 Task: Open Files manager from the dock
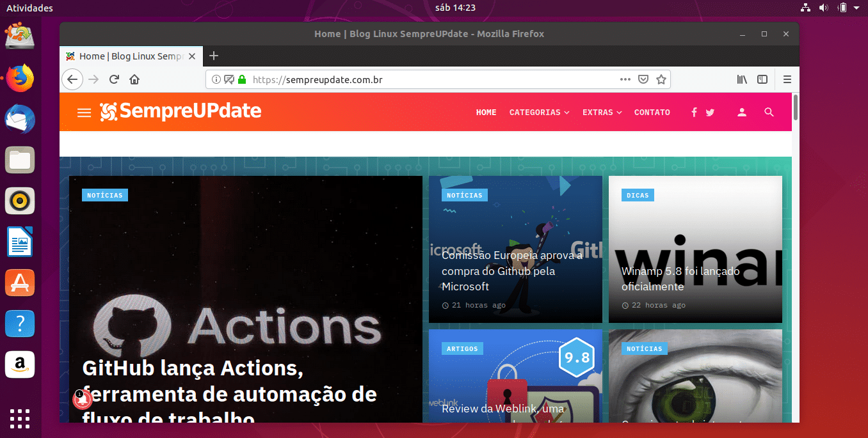click(20, 160)
